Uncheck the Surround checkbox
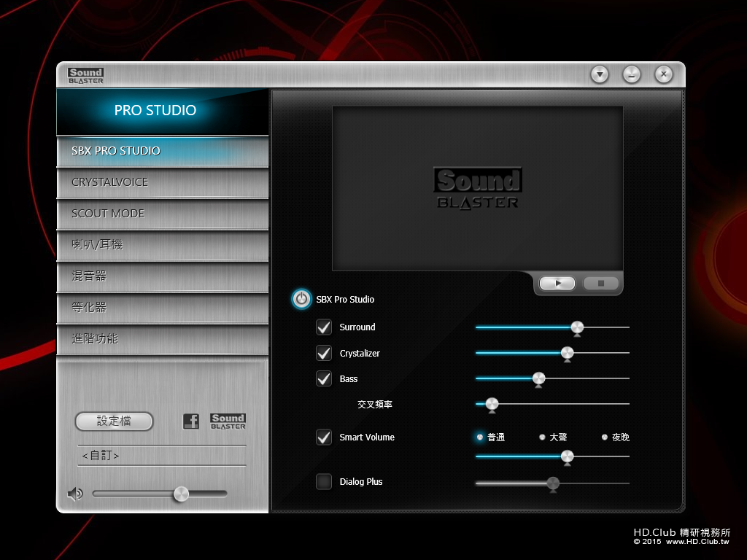This screenshot has width=747, height=560. (x=324, y=327)
